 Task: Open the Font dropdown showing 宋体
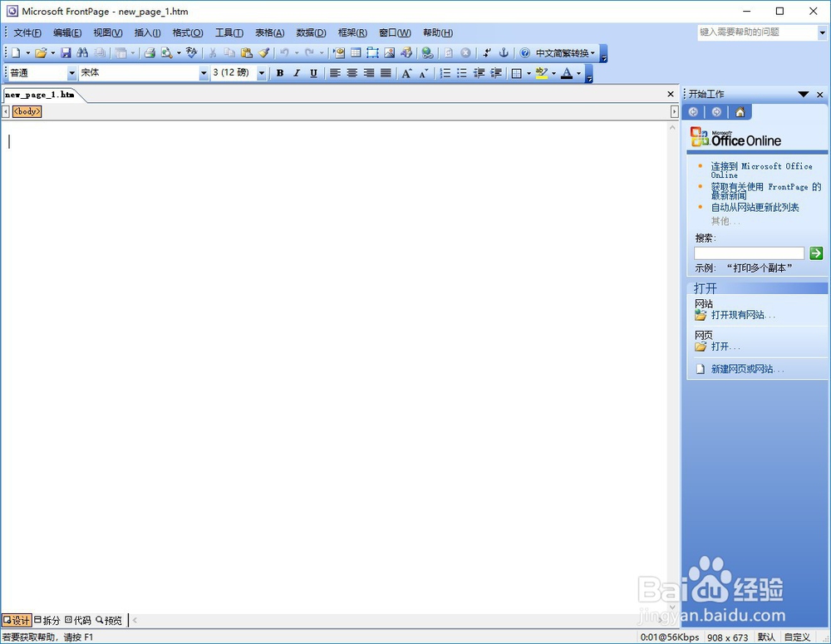point(204,73)
